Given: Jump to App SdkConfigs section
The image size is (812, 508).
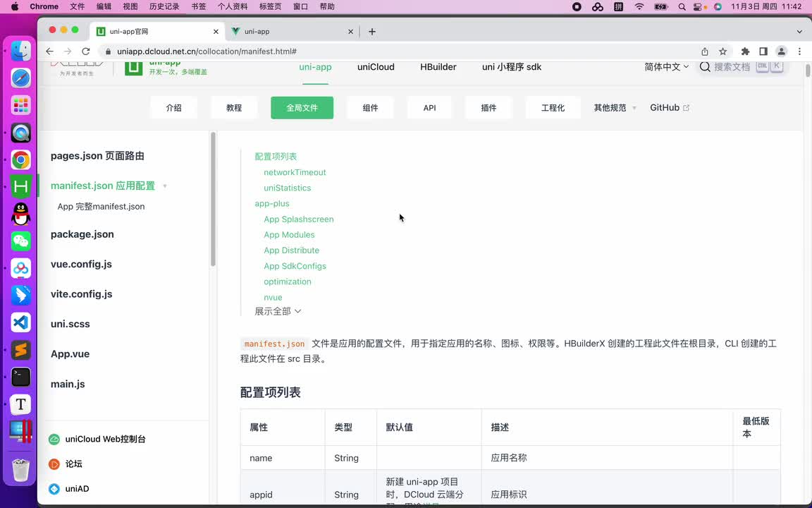Looking at the screenshot, I should pos(295,266).
